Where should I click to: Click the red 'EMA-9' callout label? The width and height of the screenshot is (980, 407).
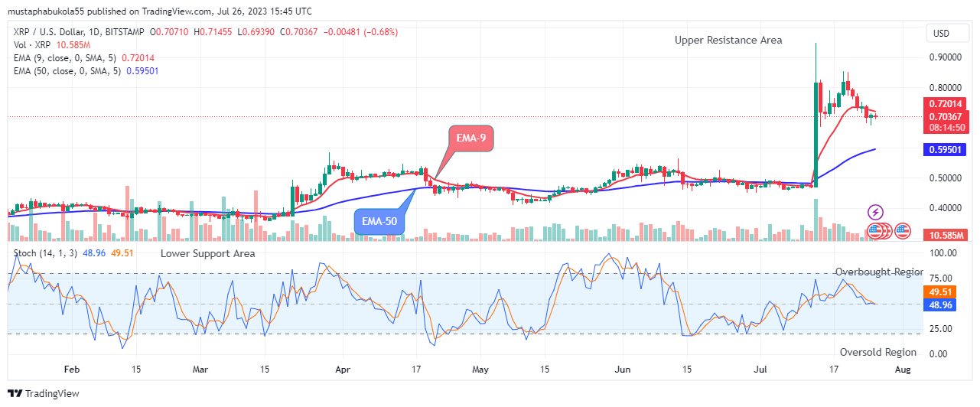[x=470, y=139]
